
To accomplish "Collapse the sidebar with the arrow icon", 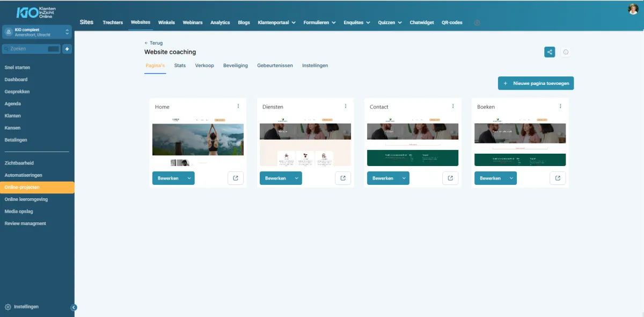I will pos(74,307).
